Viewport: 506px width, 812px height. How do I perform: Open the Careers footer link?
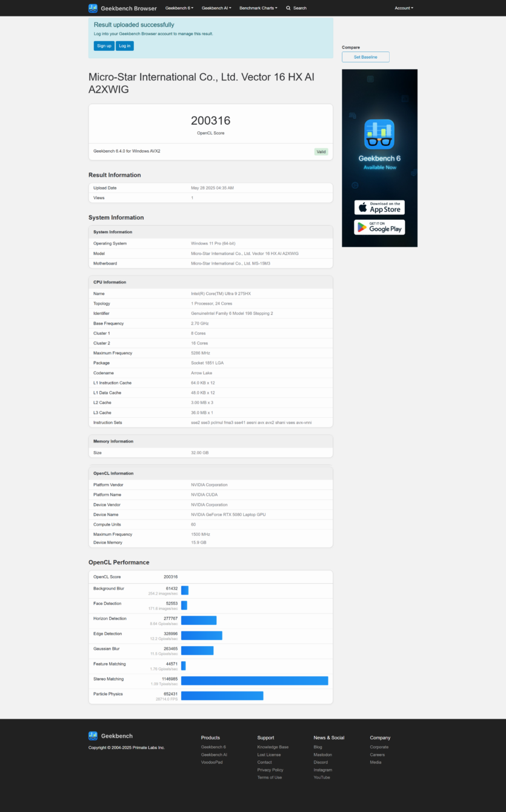[378, 754]
